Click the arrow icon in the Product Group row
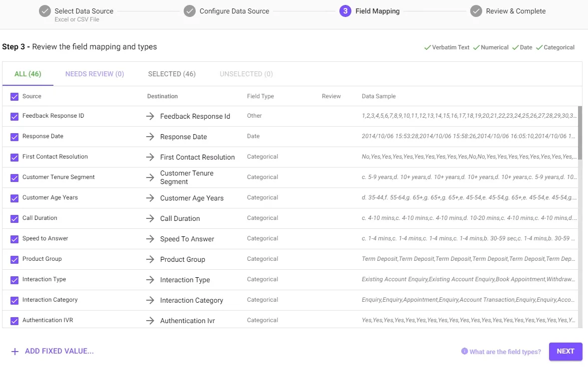 click(150, 259)
